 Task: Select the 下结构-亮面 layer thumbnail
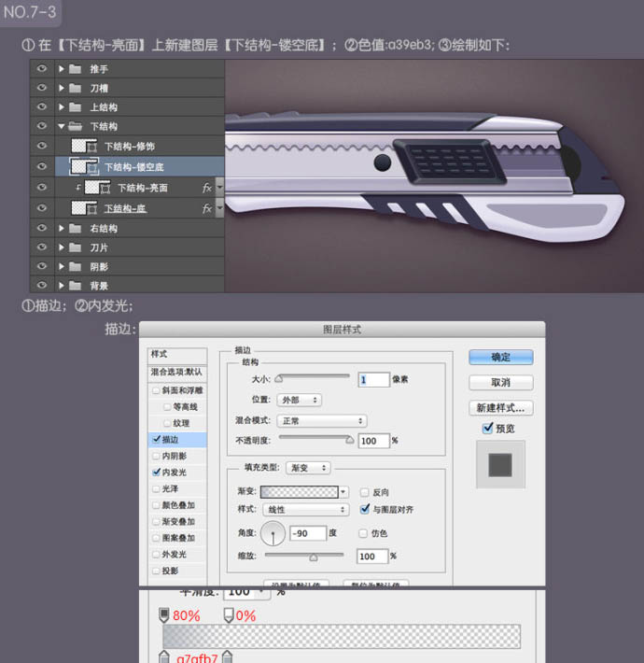pyautogui.click(x=91, y=188)
